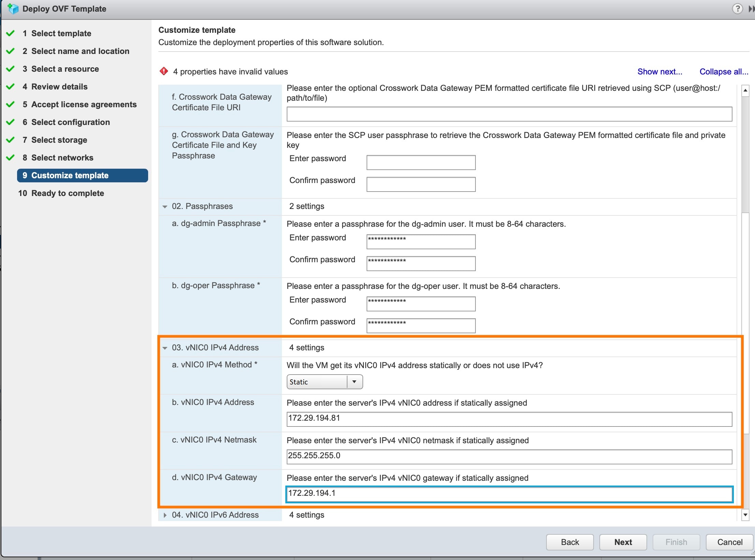Click the green checkmark beside Accept license agreements
The image size is (755, 560).
click(x=10, y=104)
